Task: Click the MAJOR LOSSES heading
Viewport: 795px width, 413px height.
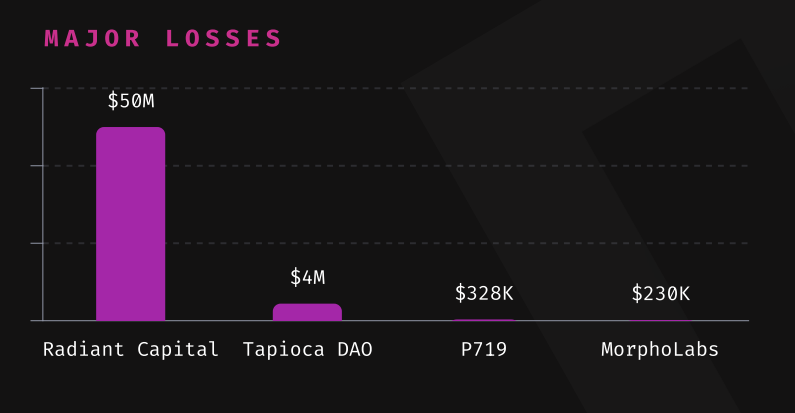Action: (162, 39)
